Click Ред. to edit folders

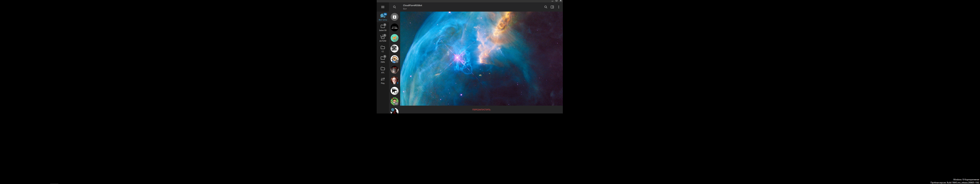pos(383,80)
